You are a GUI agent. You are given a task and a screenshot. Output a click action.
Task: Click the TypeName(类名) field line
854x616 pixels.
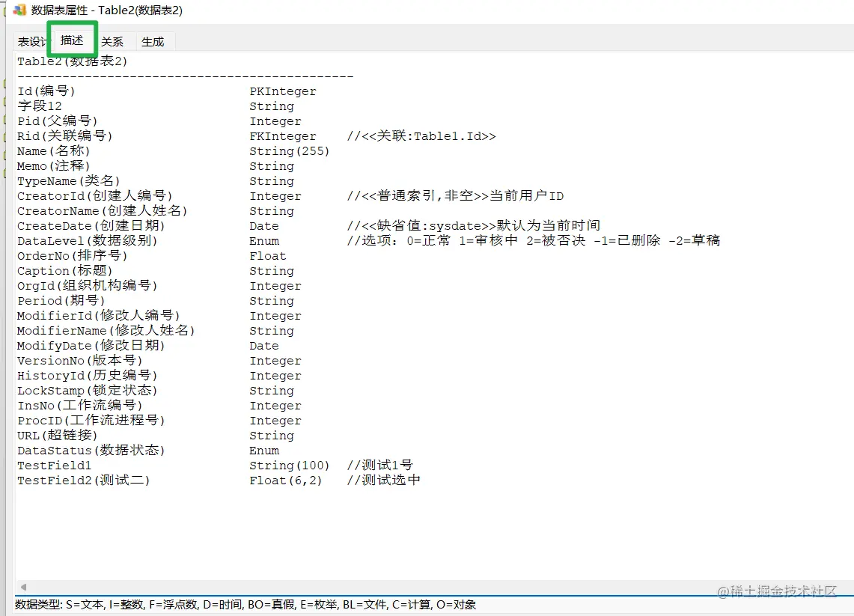[69, 181]
